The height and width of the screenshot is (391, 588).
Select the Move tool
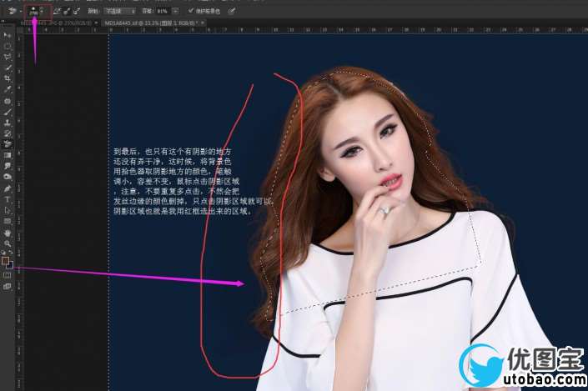coord(8,35)
